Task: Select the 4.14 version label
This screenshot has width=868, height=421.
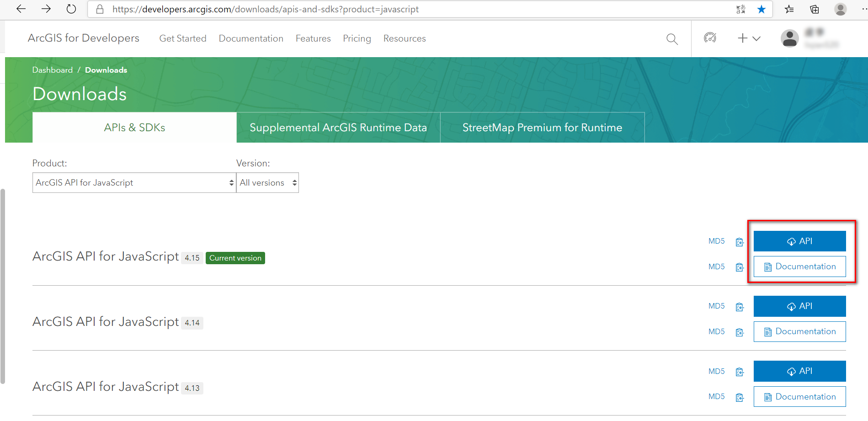Action: pos(192,323)
